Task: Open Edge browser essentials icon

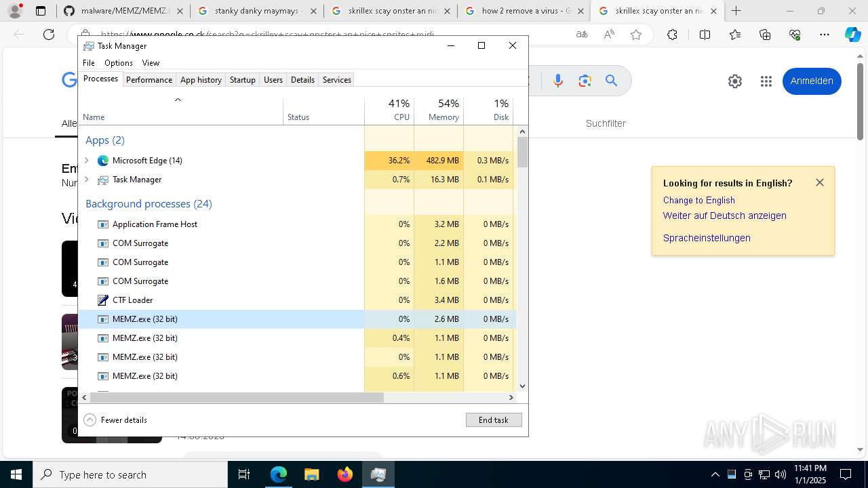Action: pyautogui.click(x=795, y=35)
